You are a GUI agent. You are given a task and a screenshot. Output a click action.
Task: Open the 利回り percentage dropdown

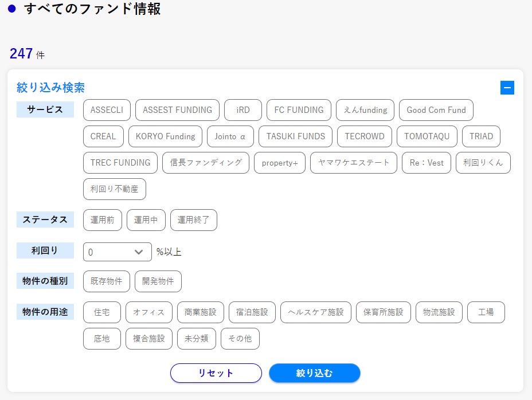tap(117, 252)
